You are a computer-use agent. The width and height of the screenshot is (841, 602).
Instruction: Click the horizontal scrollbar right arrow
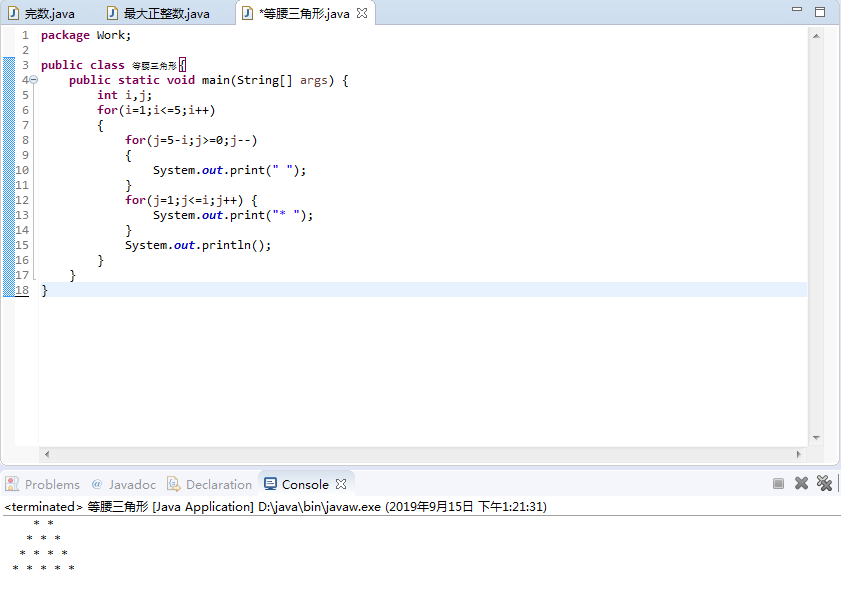(x=799, y=454)
